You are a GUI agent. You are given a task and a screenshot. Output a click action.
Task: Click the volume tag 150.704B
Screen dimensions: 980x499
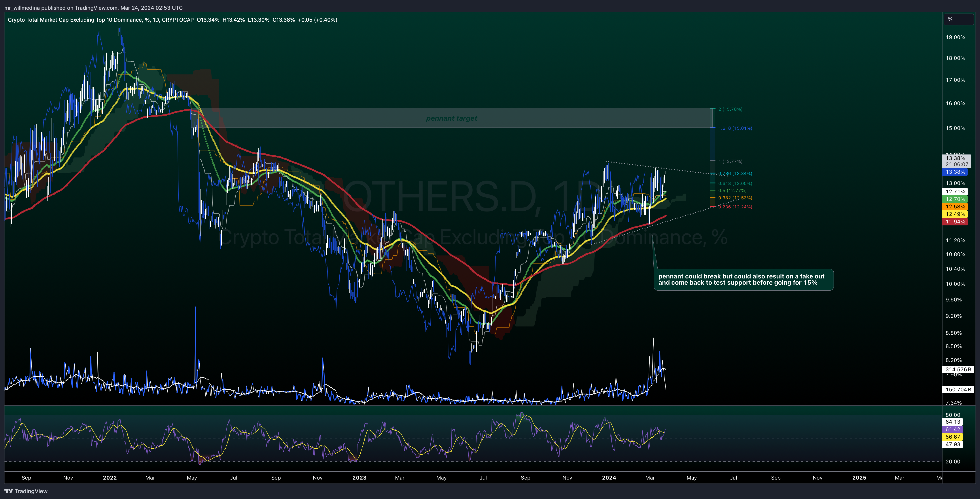tap(958, 390)
